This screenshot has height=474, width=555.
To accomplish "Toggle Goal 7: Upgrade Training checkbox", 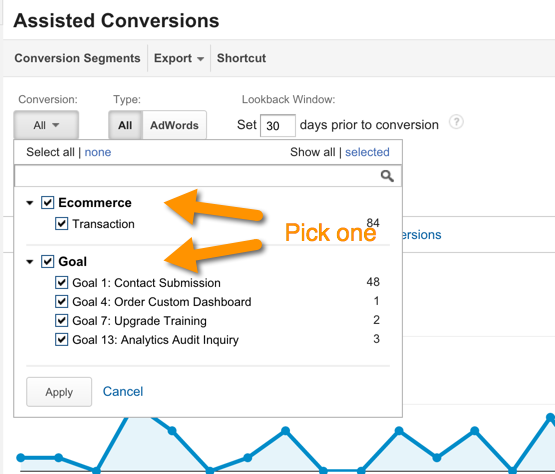I will [62, 321].
